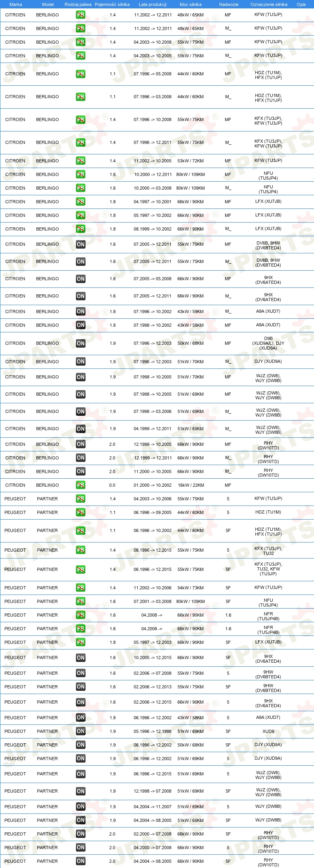Select the 07.2005 -> 05.2008 production years cell
Screen dimensions: 314x868
click(153, 279)
